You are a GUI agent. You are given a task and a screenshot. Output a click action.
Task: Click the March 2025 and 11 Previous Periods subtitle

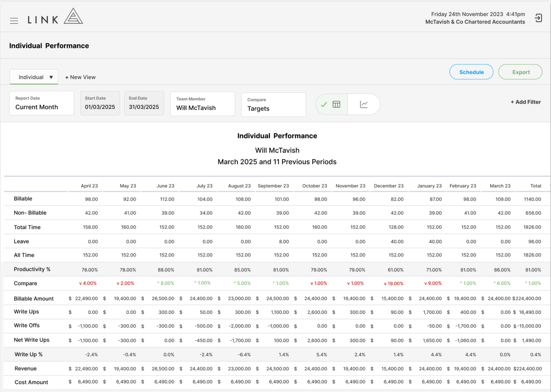(x=277, y=162)
